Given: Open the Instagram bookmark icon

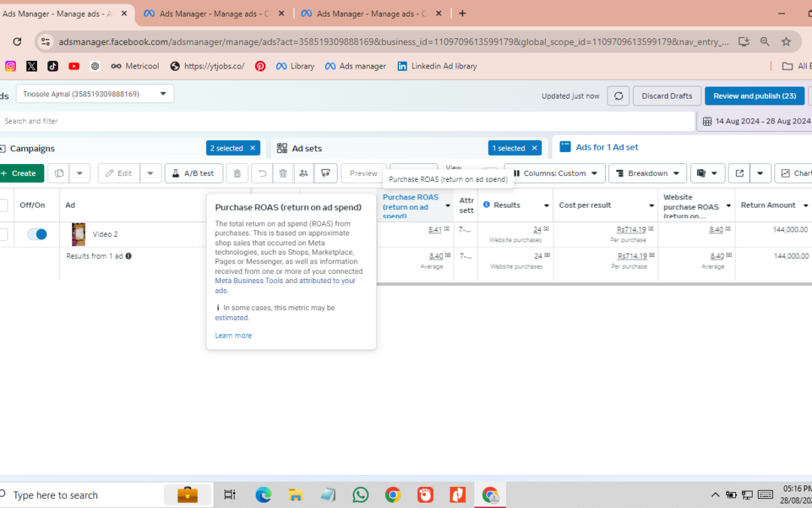Looking at the screenshot, I should click(x=11, y=65).
